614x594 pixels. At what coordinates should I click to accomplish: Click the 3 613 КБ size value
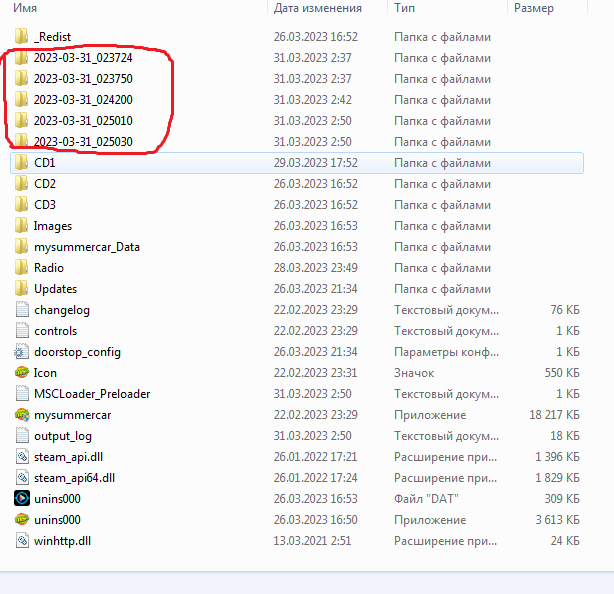pos(557,520)
